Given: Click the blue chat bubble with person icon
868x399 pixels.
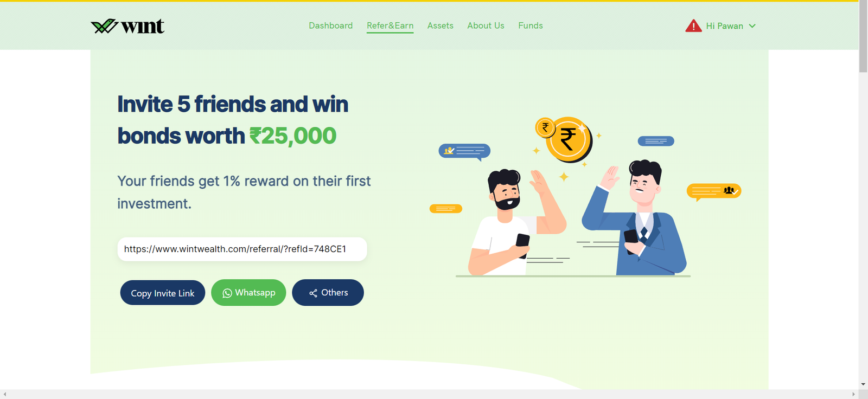Looking at the screenshot, I should coord(464,152).
